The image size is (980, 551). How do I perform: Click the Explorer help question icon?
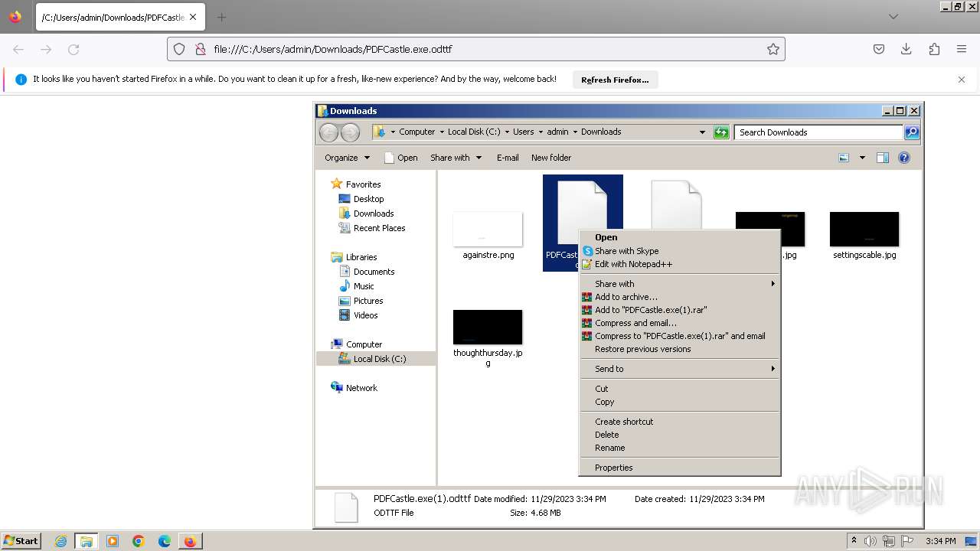(904, 158)
